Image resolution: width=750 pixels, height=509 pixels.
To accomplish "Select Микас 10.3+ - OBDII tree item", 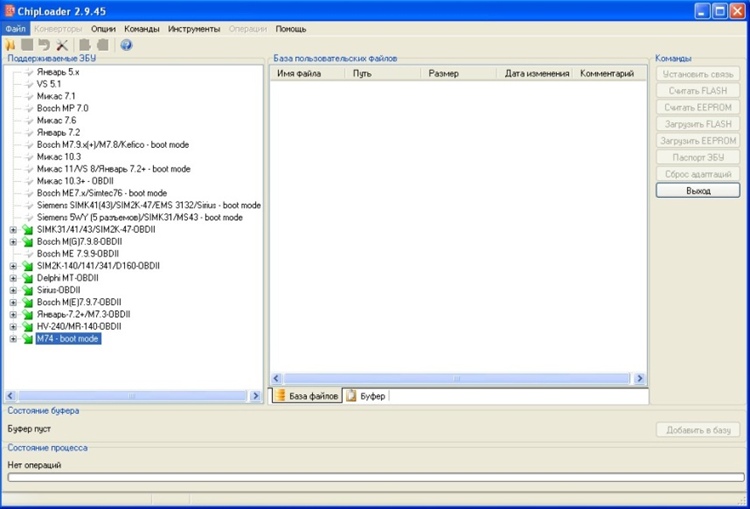I will [x=75, y=181].
